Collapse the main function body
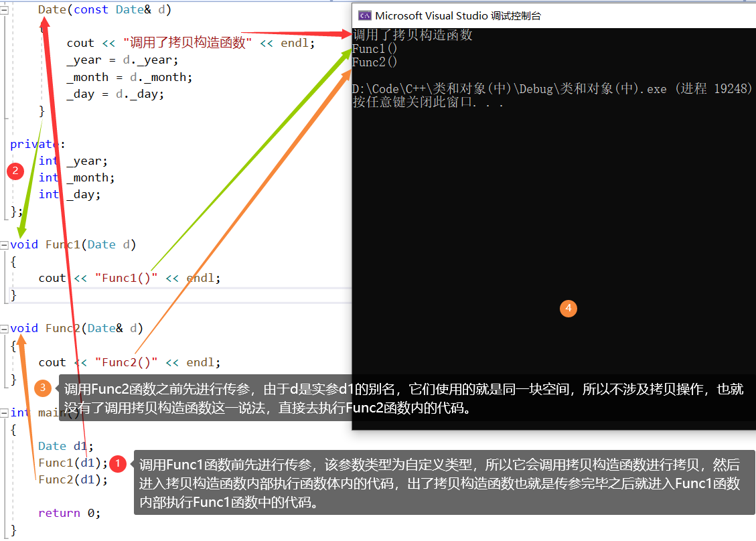 (3, 412)
